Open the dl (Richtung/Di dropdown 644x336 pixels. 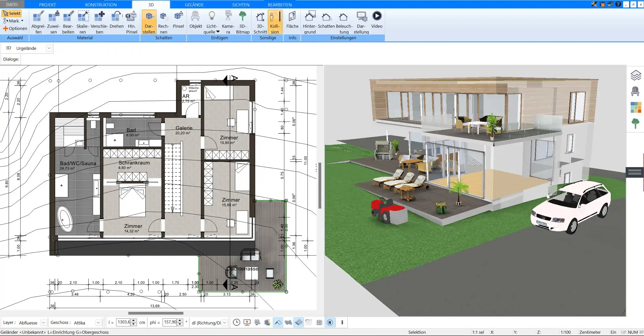(225, 322)
